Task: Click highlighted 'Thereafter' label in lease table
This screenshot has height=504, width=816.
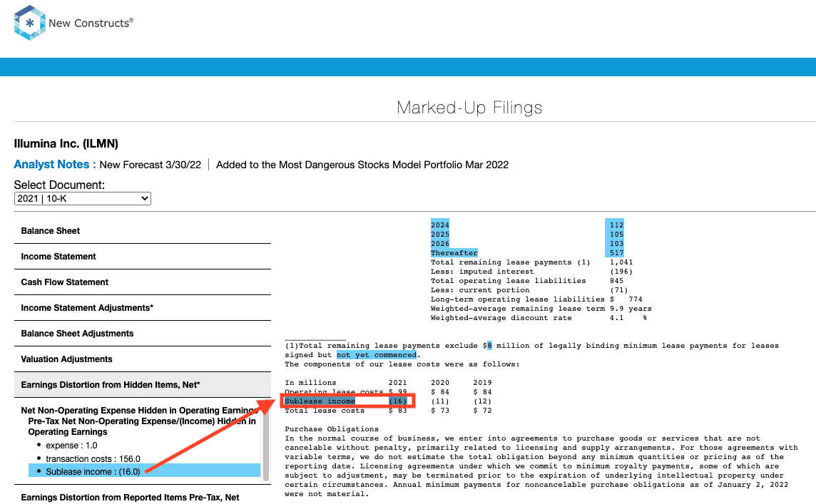Action: point(454,253)
